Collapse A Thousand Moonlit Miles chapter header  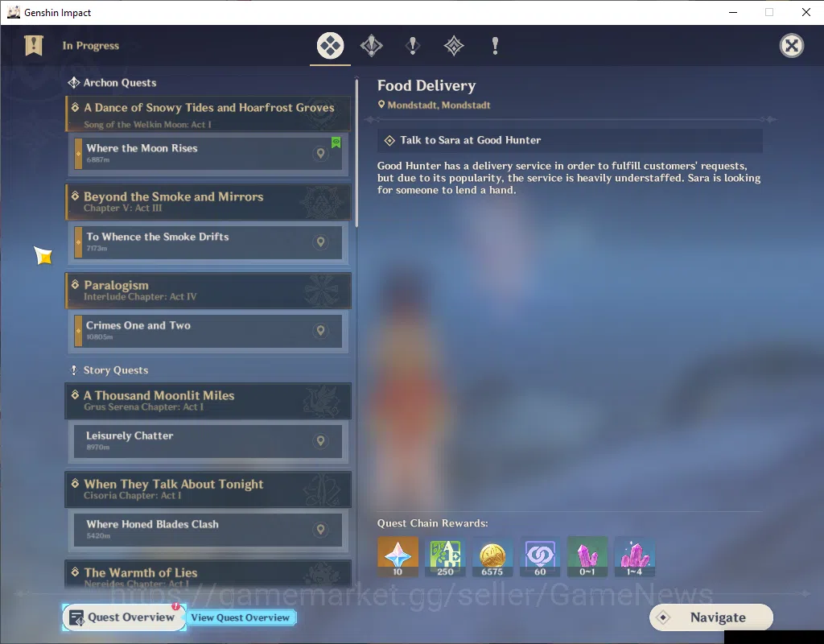click(208, 401)
